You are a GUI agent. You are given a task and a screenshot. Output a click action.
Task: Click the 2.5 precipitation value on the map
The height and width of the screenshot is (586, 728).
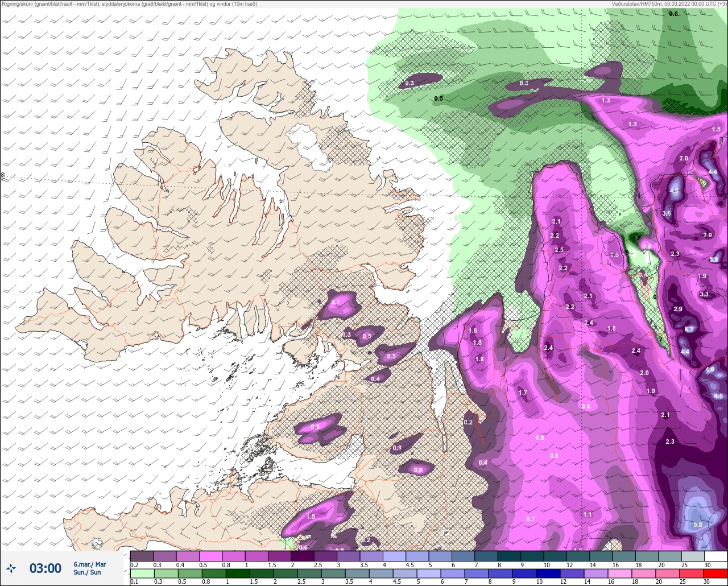[559, 250]
